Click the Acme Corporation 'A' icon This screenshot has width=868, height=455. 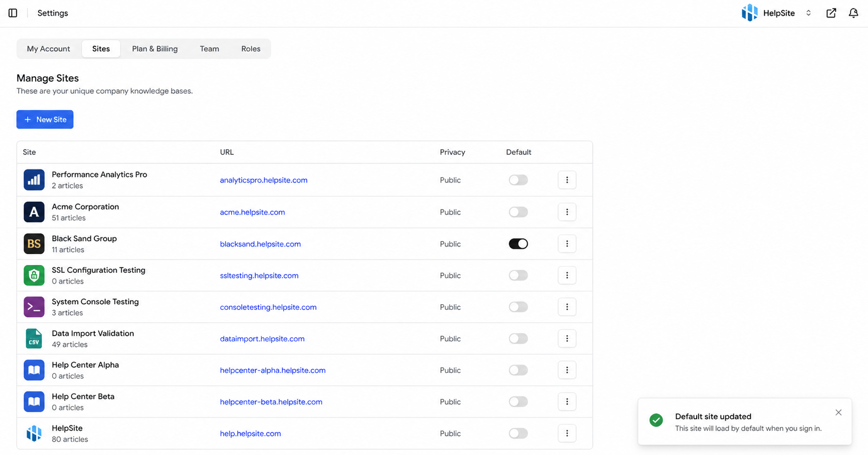pos(34,212)
